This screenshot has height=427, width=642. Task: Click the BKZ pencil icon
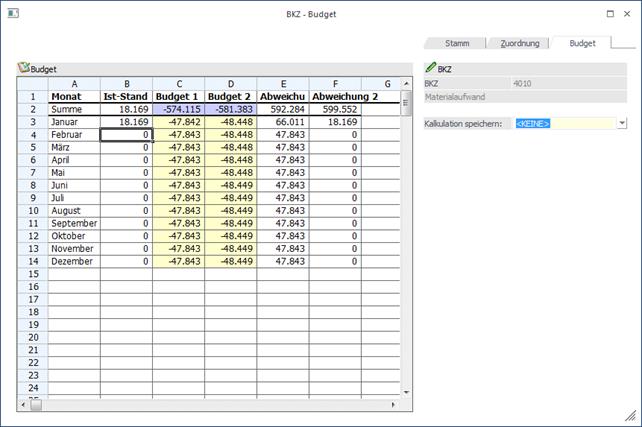pyautogui.click(x=431, y=68)
